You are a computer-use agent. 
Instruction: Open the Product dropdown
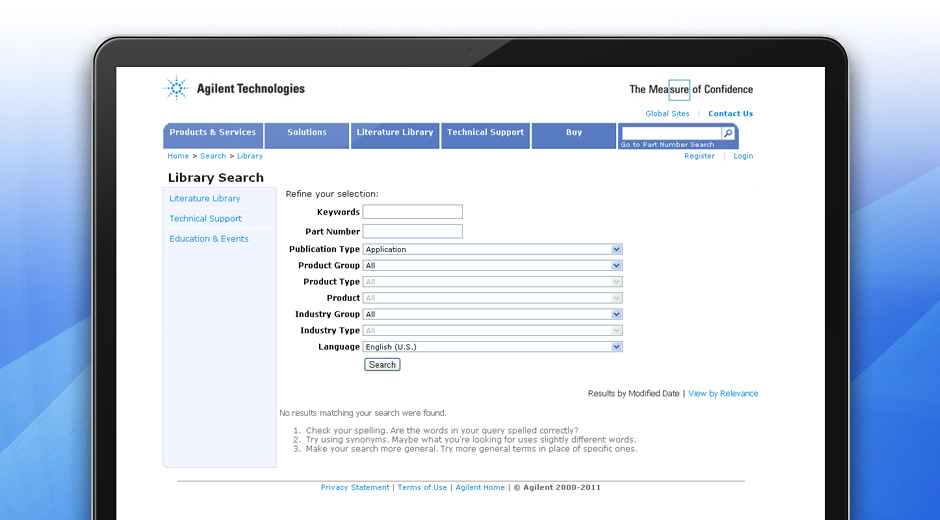(x=492, y=298)
